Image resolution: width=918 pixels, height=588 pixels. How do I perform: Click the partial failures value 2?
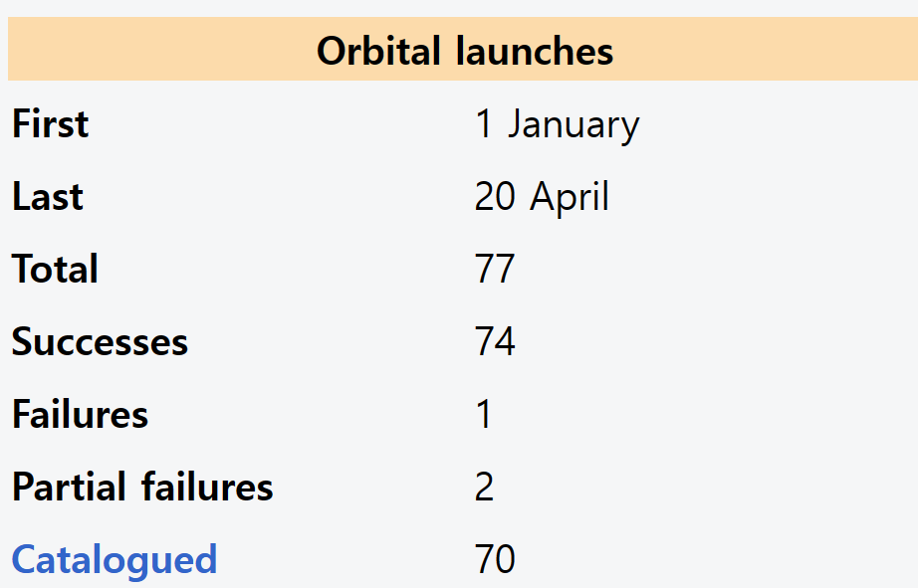pos(484,487)
